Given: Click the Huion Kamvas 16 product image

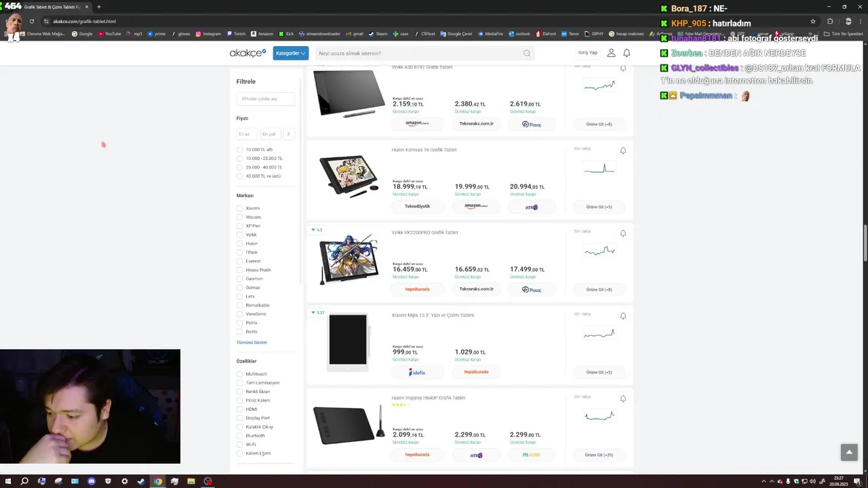Looking at the screenshot, I should (x=349, y=176).
